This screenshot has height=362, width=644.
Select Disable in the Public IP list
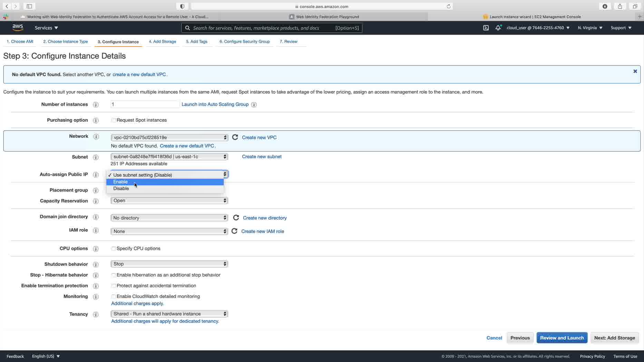point(165,188)
